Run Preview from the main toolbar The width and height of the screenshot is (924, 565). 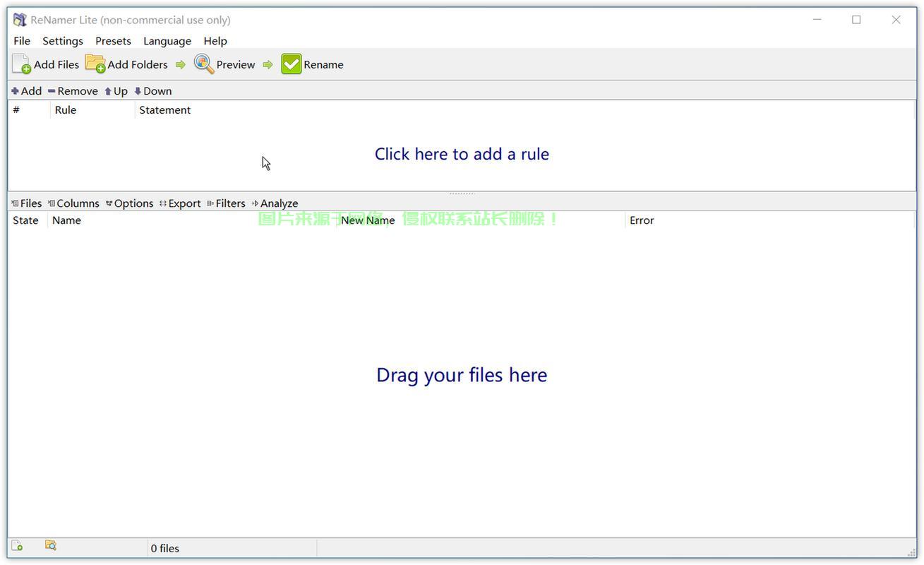click(x=224, y=64)
